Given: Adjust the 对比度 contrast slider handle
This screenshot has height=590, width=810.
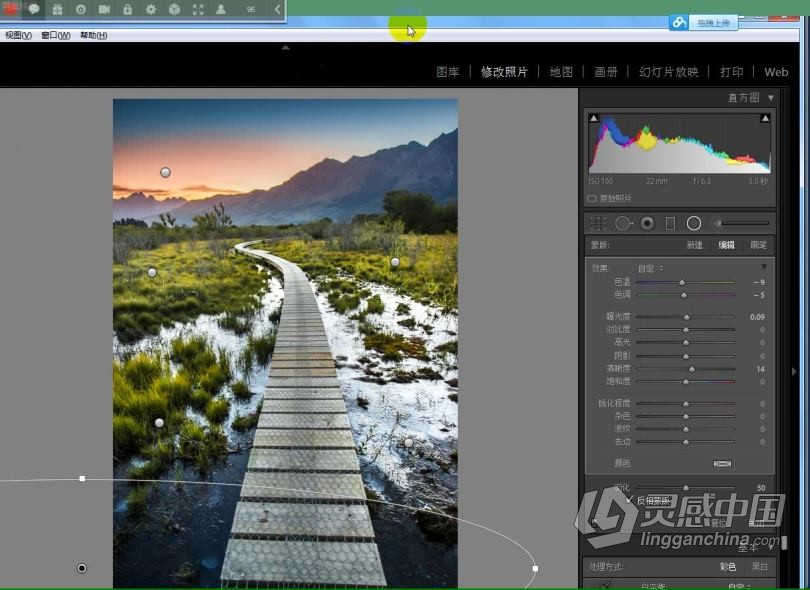Looking at the screenshot, I should tap(686, 330).
